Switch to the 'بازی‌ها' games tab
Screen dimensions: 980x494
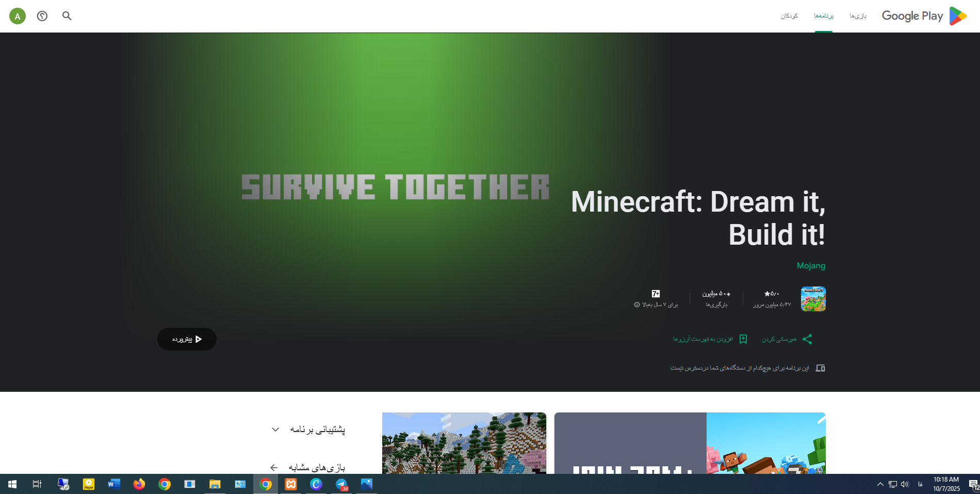(x=858, y=16)
